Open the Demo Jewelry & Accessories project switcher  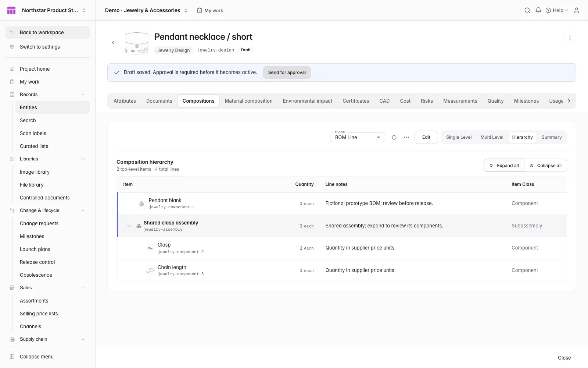(x=146, y=10)
